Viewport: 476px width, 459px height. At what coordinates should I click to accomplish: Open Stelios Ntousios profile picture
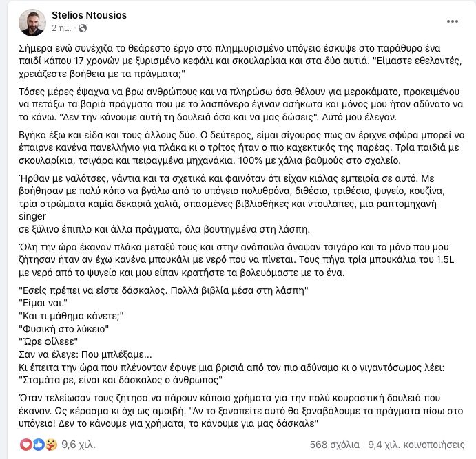pyautogui.click(x=32, y=23)
